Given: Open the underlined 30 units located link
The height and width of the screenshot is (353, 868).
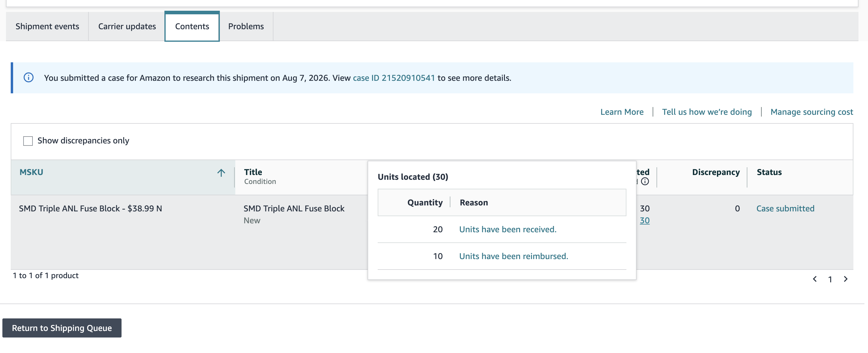Looking at the screenshot, I should pyautogui.click(x=644, y=221).
